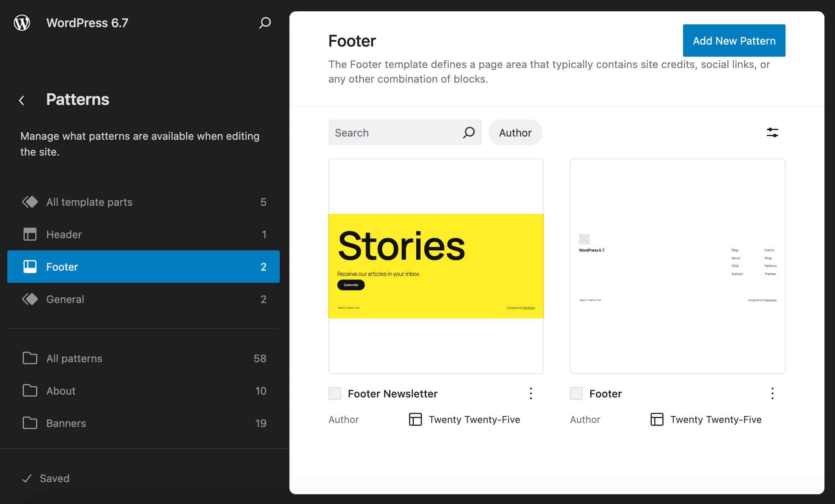The height and width of the screenshot is (504, 835).
Task: Click the All template parts diamond icon
Action: pyautogui.click(x=30, y=202)
